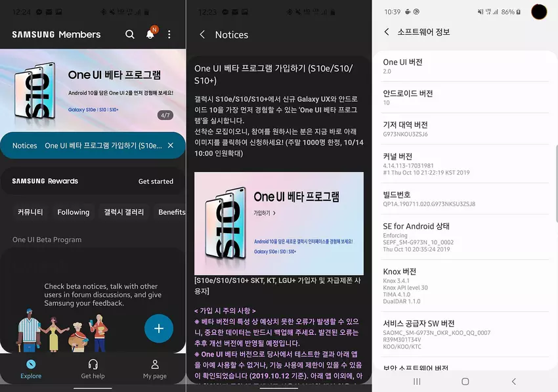The height and width of the screenshot is (392, 558).
Task: Open the My page tab
Action: (x=155, y=368)
